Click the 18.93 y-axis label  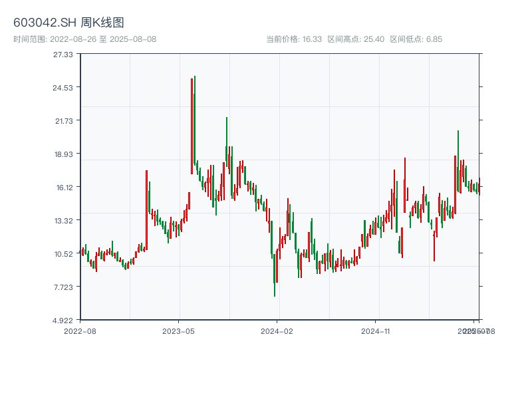click(63, 154)
